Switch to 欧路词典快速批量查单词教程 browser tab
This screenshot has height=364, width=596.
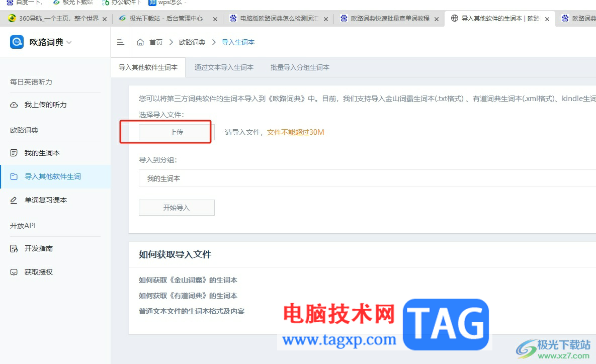coord(390,19)
